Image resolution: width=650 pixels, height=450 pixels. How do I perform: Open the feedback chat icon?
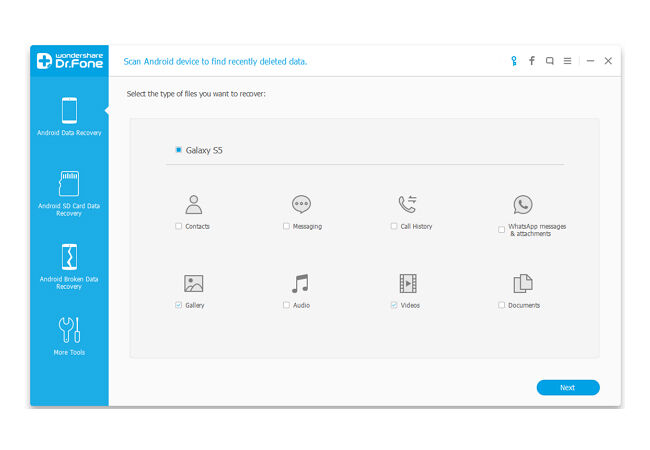click(x=550, y=61)
